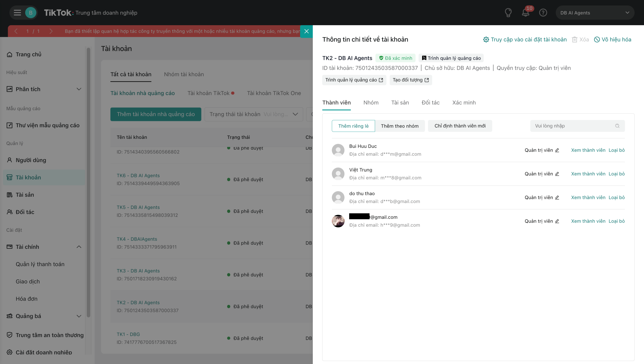The image size is (644, 364).
Task: Click the help question mark icon
Action: pos(543,13)
